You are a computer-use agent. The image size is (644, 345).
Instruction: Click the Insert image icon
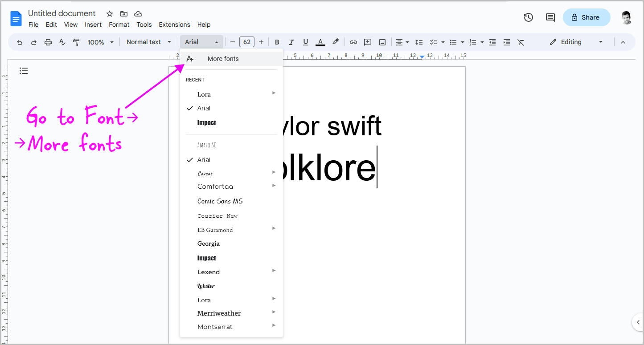point(382,42)
